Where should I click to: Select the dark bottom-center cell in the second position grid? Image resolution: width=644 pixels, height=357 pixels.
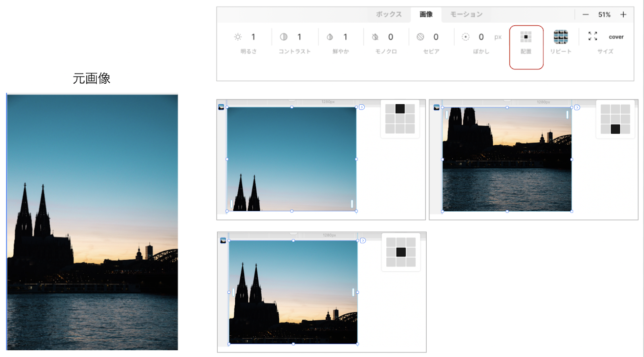615,129
